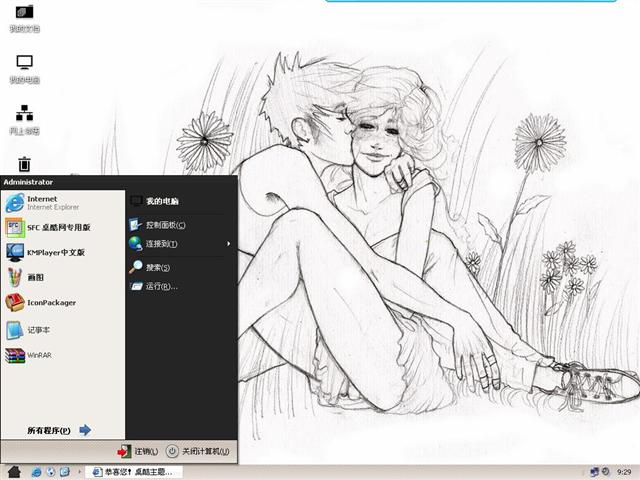This screenshot has width=640, height=480.
Task: Click the 注销(L) log off button
Action: pos(138,451)
